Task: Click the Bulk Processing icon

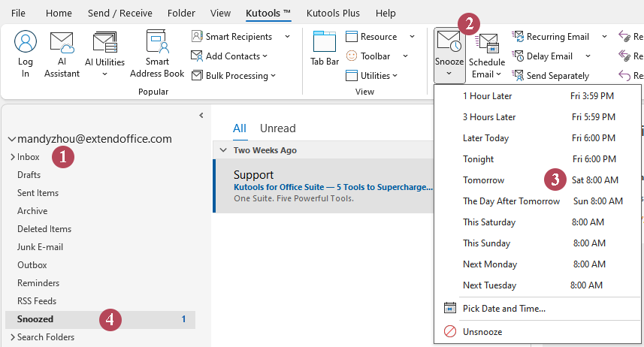Action: (197, 76)
